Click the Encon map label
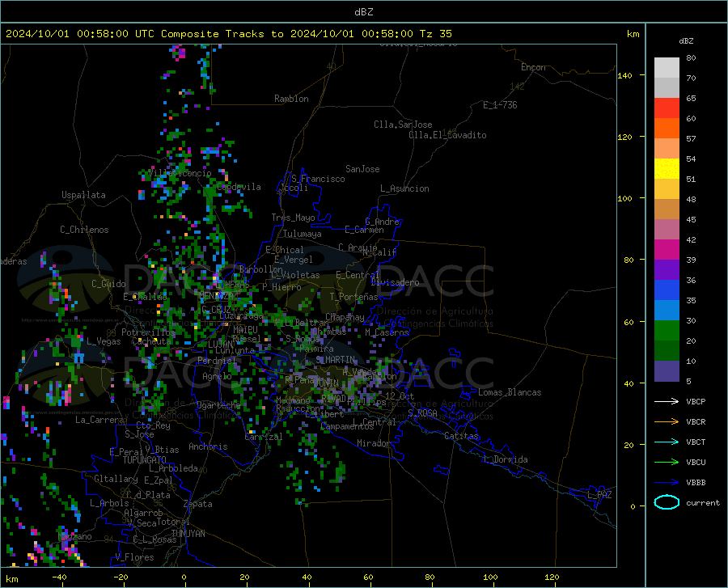 pos(533,67)
